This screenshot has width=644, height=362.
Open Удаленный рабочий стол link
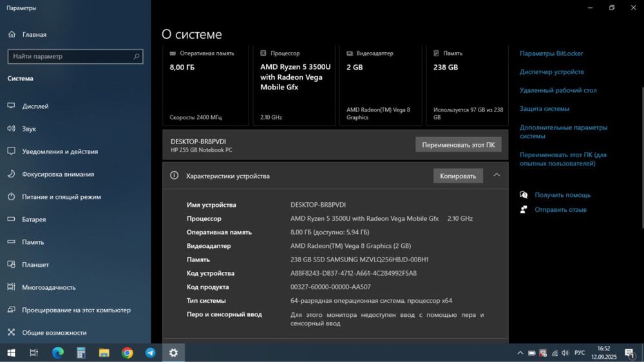[x=558, y=90]
